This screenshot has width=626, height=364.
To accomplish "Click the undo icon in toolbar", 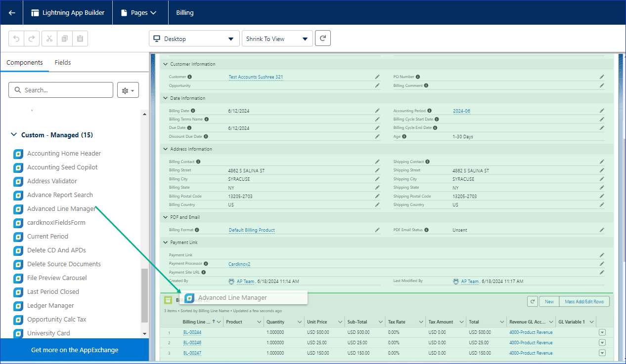I will 16,39.
